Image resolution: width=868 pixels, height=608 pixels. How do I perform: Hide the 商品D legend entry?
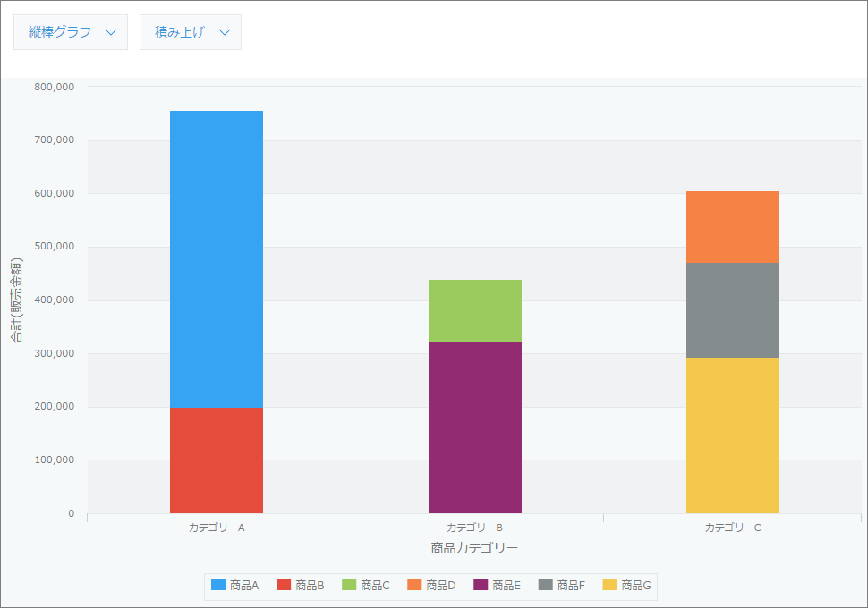430,586
